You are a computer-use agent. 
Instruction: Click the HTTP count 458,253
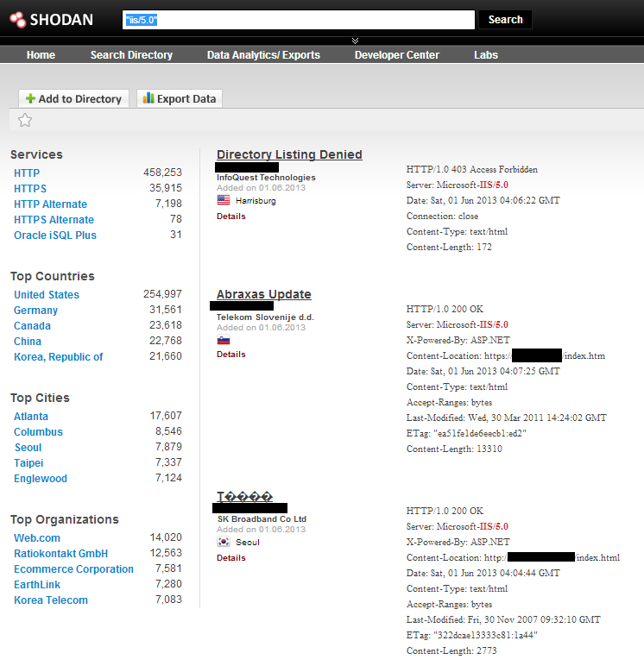point(162,173)
